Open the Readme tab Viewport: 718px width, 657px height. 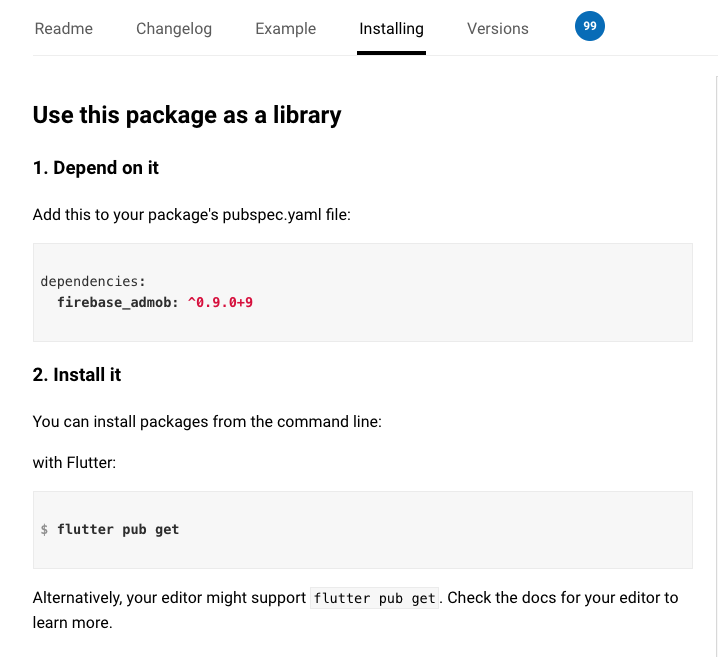click(64, 28)
